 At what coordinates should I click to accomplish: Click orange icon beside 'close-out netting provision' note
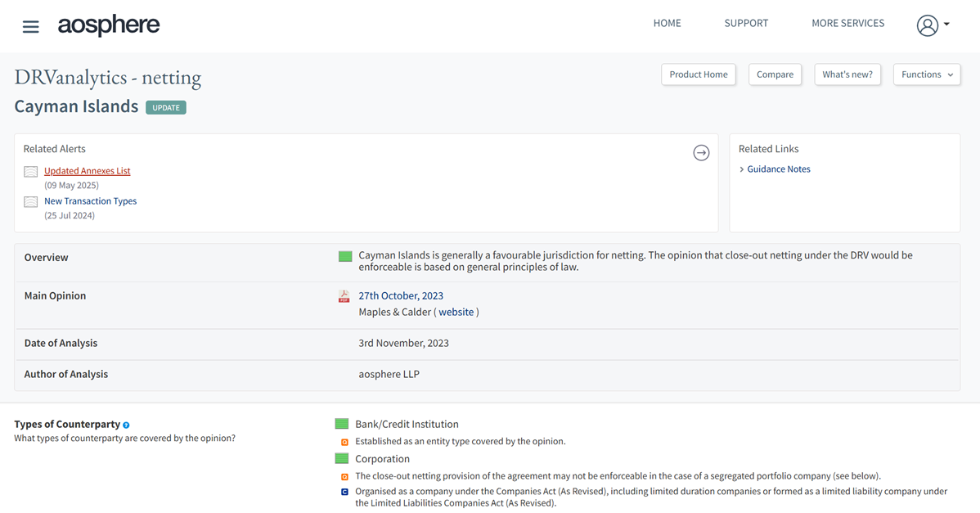(x=344, y=477)
